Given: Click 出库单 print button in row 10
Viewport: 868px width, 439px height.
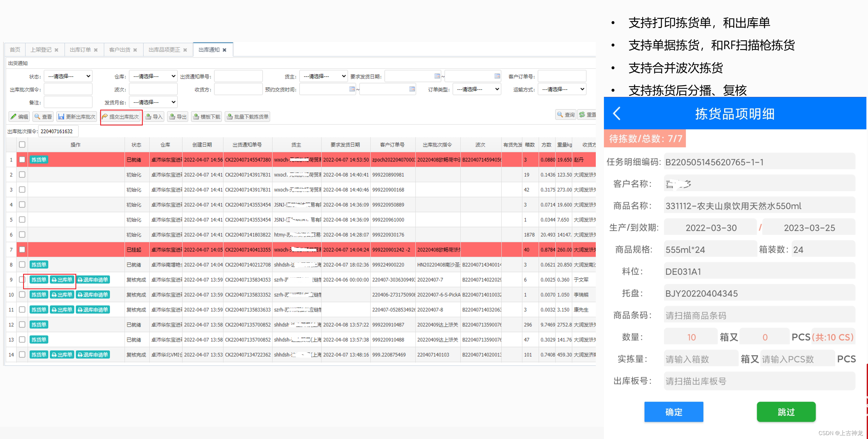Looking at the screenshot, I should click(62, 295).
